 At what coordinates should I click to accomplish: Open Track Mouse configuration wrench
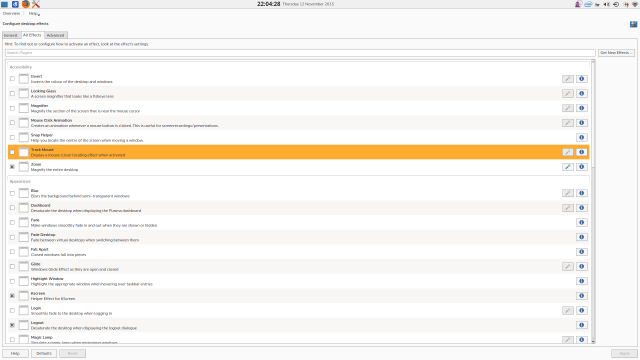[x=568, y=152]
